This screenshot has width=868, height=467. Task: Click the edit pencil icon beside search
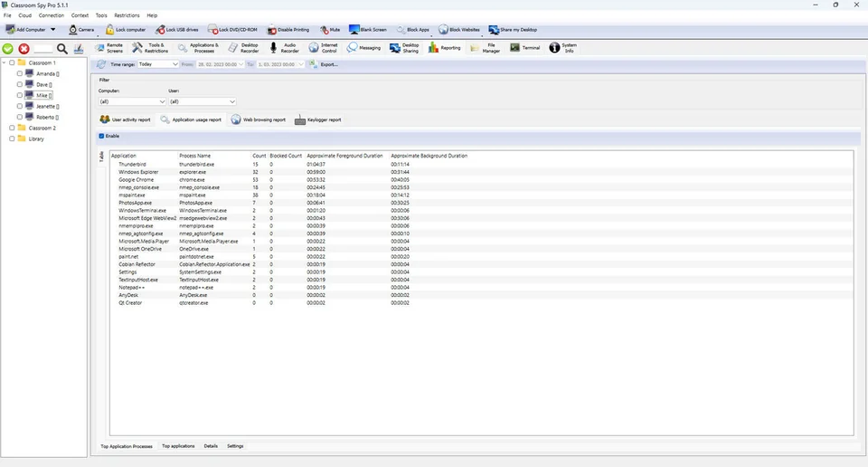(79, 49)
